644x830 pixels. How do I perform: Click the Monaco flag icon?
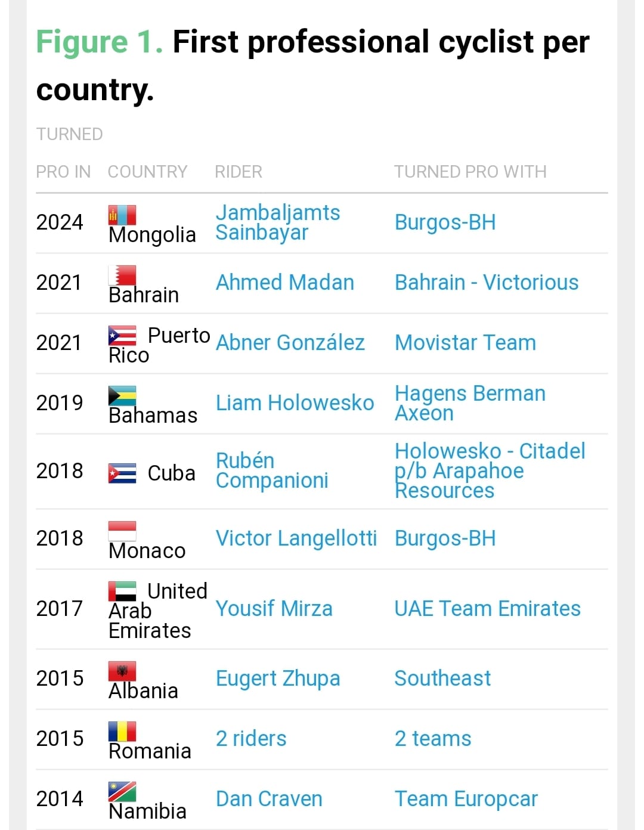coord(122,531)
